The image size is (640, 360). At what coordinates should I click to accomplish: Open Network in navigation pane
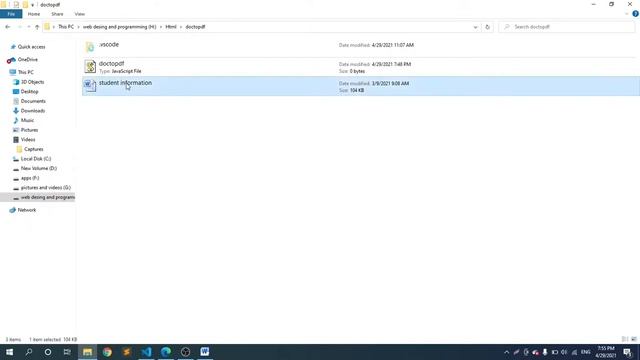click(27, 210)
